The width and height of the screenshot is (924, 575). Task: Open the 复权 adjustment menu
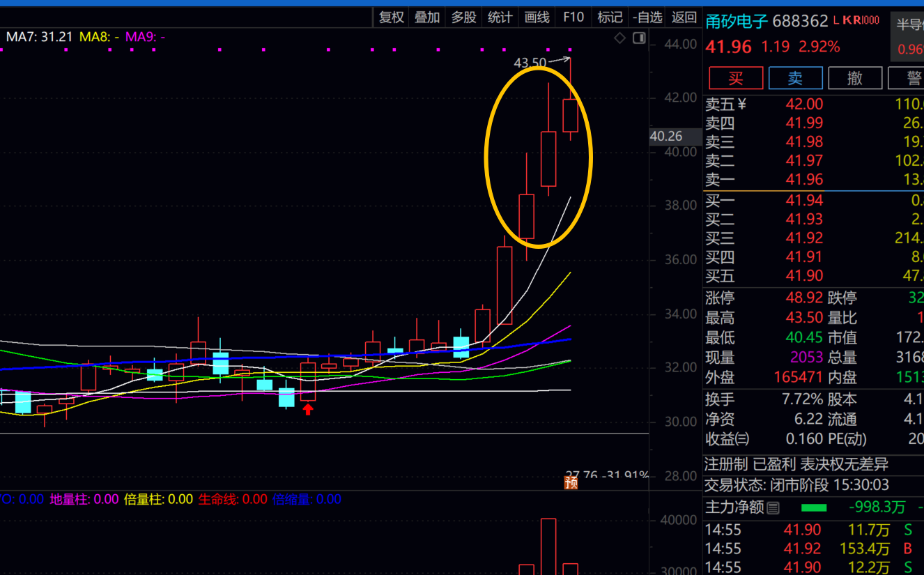(x=391, y=17)
